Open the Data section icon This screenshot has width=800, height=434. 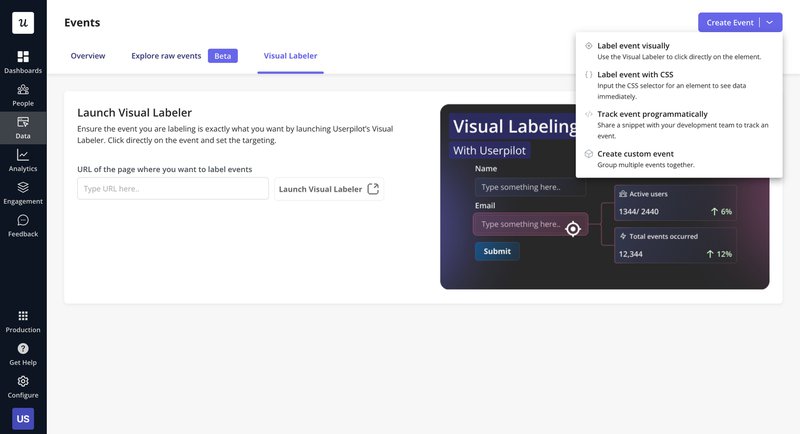click(23, 127)
